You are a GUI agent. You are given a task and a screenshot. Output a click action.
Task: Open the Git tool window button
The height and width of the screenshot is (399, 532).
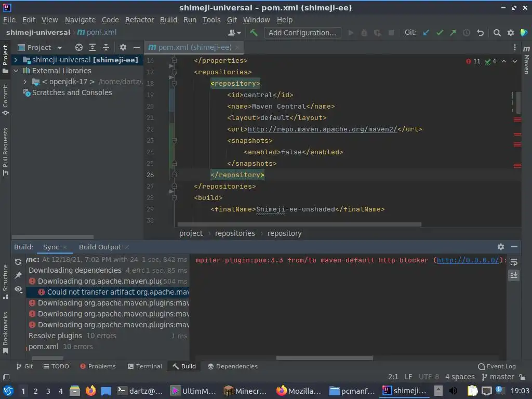[x=24, y=366]
